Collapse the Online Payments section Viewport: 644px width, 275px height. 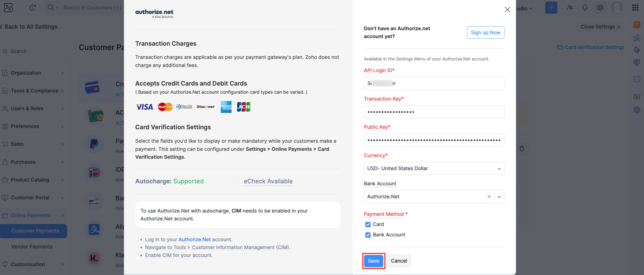[63, 215]
